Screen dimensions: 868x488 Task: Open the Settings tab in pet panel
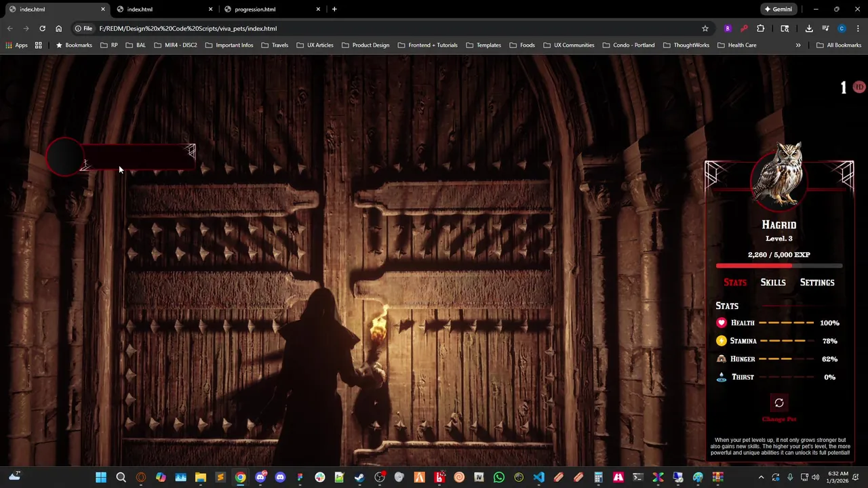coord(817,283)
